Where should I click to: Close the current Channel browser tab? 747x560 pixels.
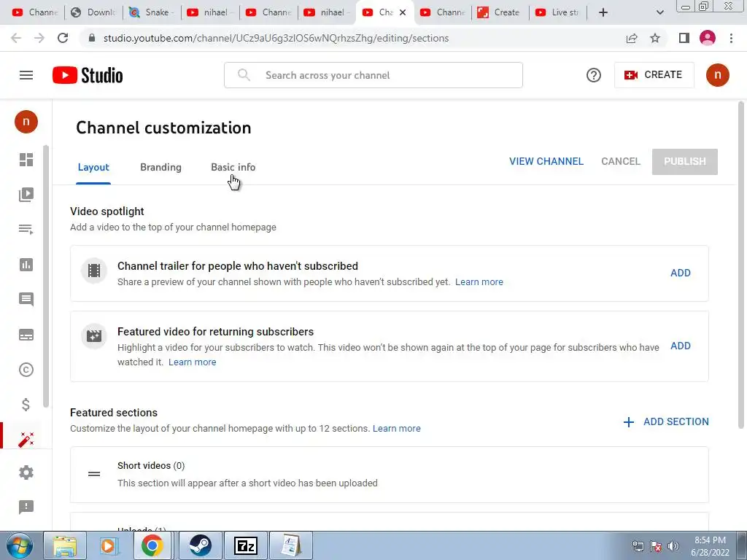(x=403, y=12)
